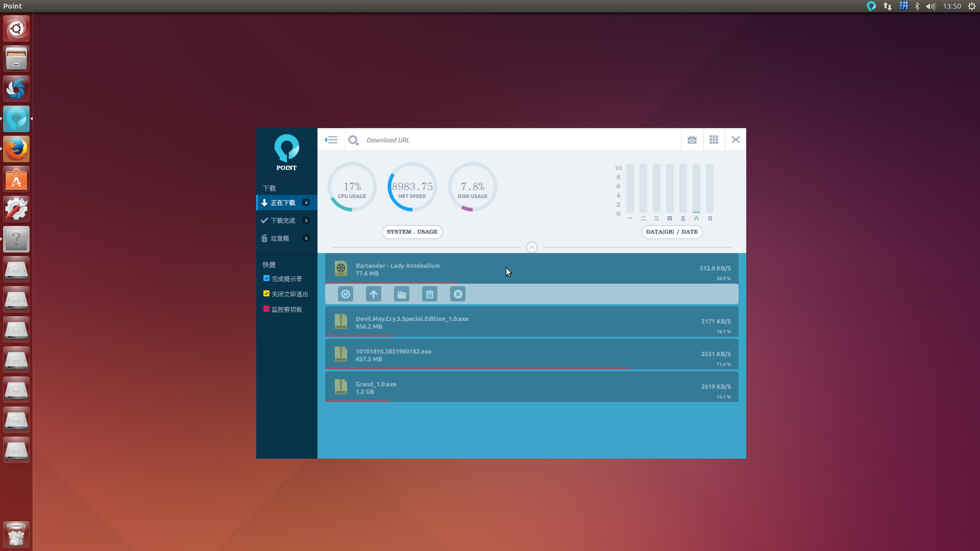This screenshot has height=551, width=980.
Task: Click the DATA(GB) / DATE button
Action: click(x=672, y=232)
